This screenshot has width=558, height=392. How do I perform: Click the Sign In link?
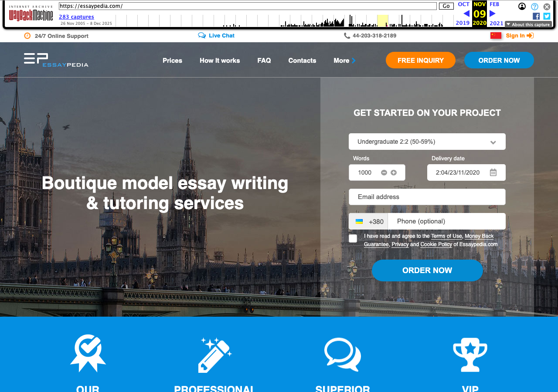coord(515,36)
